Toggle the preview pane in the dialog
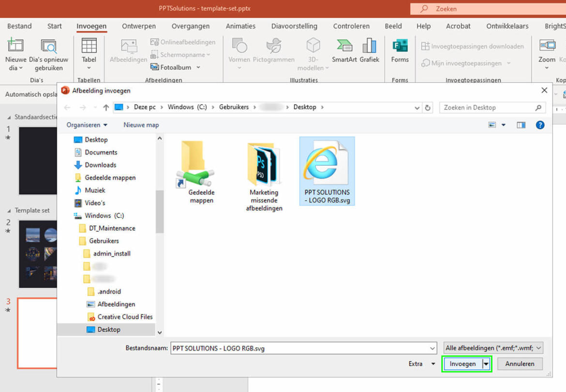 (x=521, y=125)
